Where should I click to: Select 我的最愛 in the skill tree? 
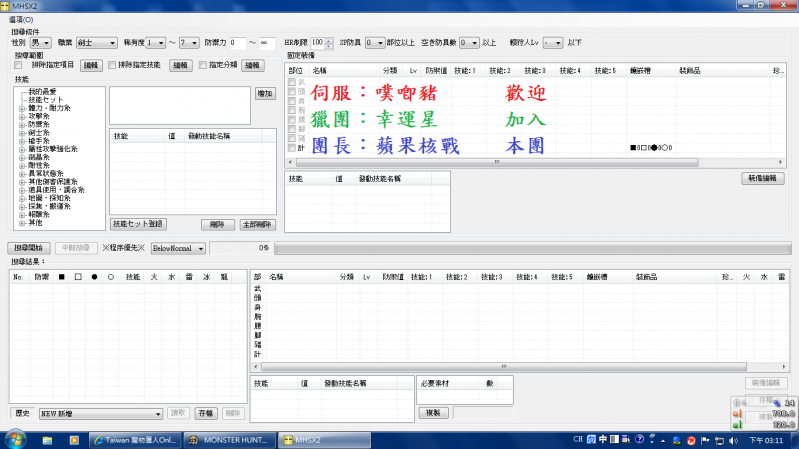coord(42,92)
